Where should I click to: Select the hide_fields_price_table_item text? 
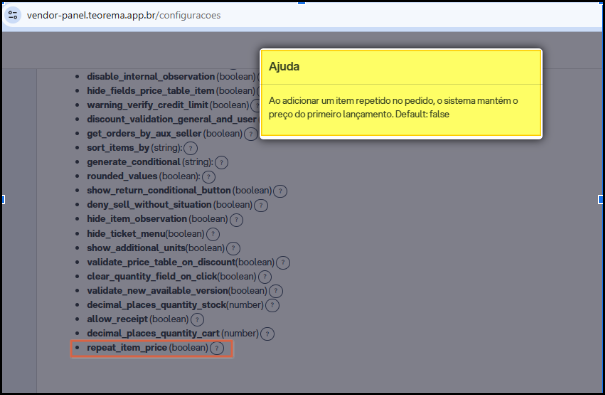pyautogui.click(x=150, y=91)
